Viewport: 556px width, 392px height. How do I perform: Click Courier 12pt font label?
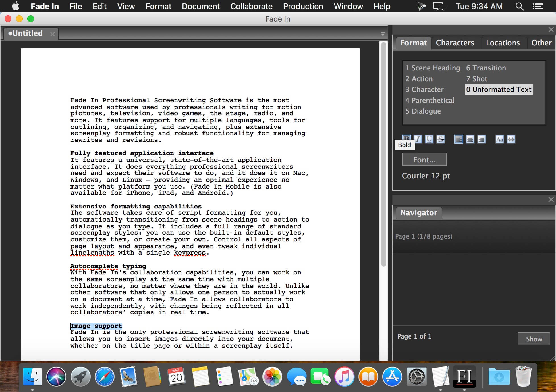(x=426, y=176)
